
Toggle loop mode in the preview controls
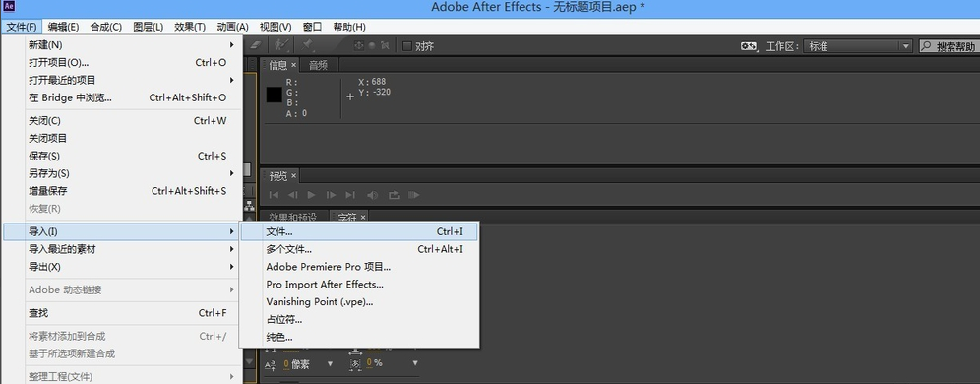click(394, 195)
